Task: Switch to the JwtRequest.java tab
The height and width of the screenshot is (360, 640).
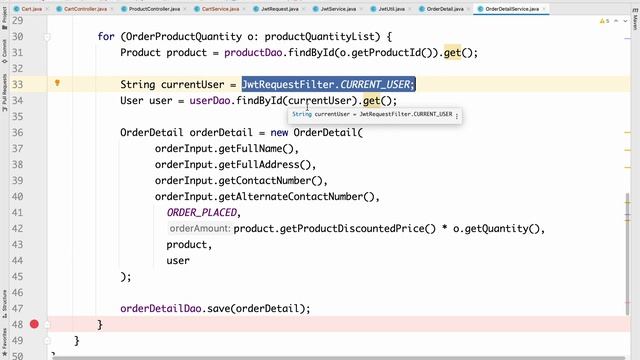Action: coord(280,9)
